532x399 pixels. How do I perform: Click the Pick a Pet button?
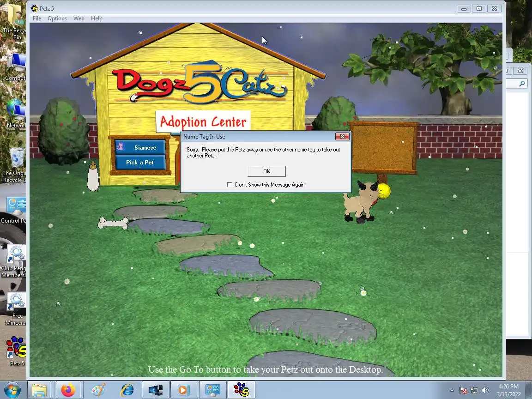140,163
